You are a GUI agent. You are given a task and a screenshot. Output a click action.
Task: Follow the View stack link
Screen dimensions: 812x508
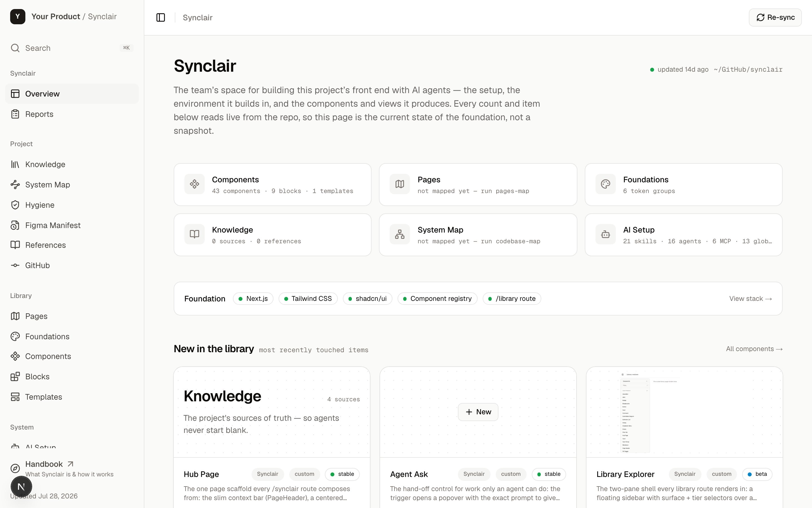pyautogui.click(x=751, y=299)
